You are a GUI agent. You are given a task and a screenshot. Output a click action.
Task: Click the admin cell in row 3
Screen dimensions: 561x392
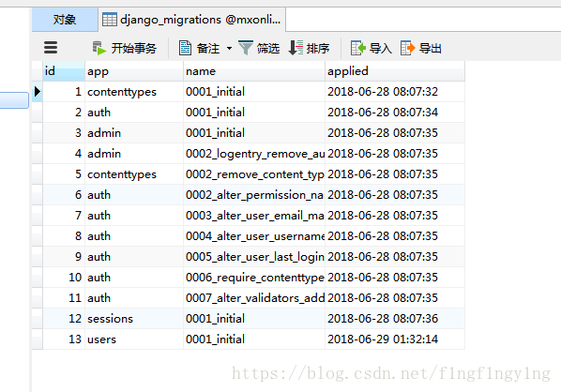[134, 133]
